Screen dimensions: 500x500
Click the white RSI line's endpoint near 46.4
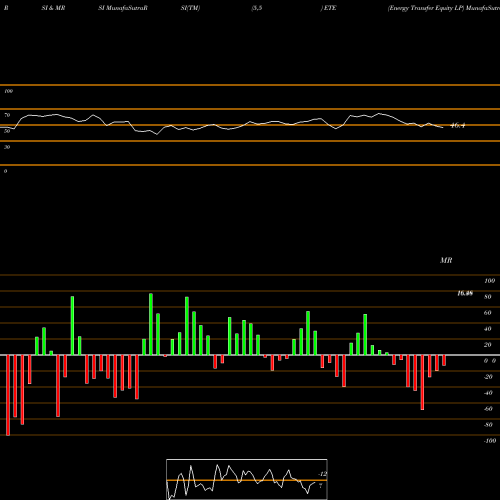tap(443, 127)
